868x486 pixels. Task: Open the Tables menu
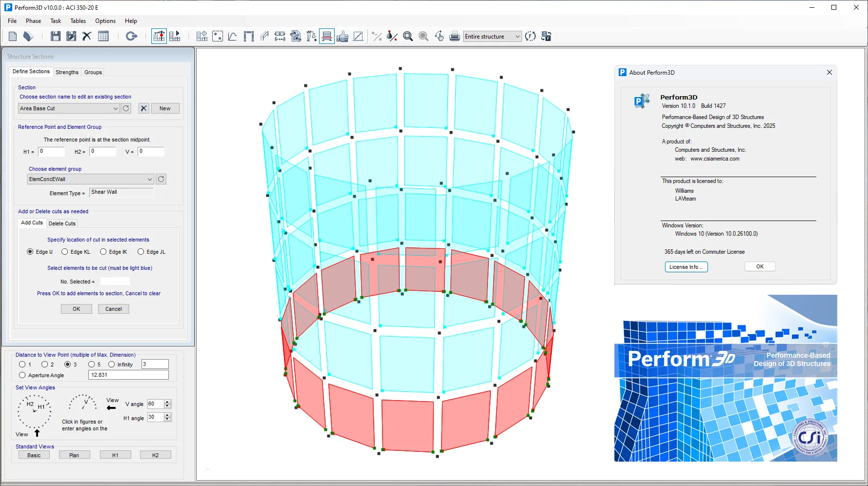(78, 21)
